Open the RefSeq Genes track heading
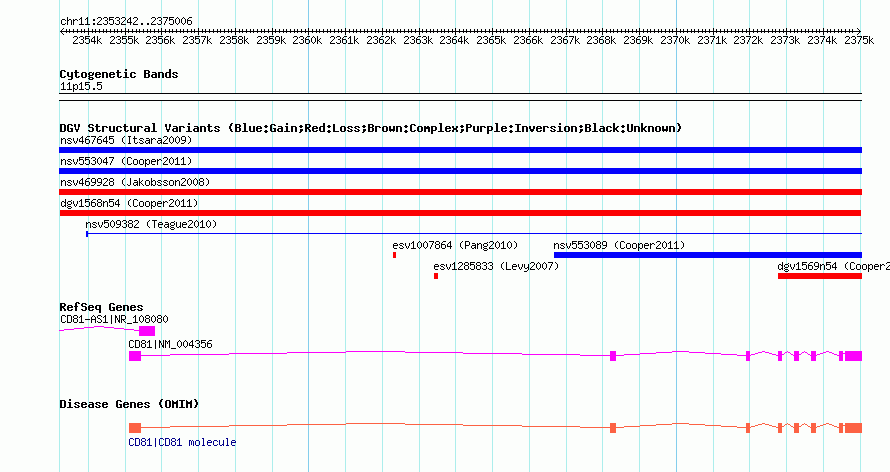890x472 pixels. coord(101,307)
